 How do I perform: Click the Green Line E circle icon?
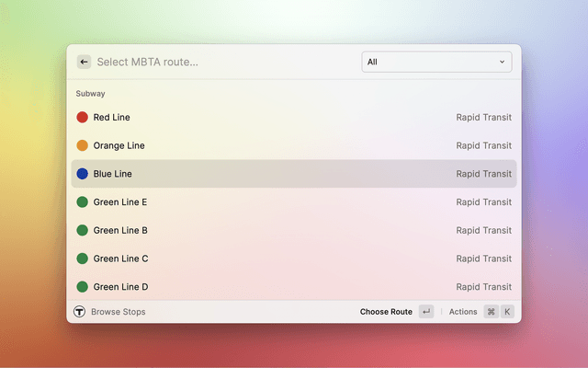coord(82,202)
